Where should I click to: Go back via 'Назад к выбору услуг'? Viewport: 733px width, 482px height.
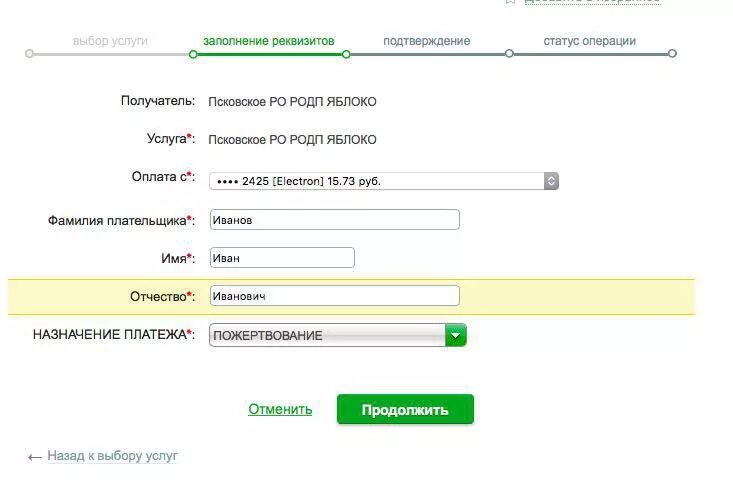coord(113,455)
